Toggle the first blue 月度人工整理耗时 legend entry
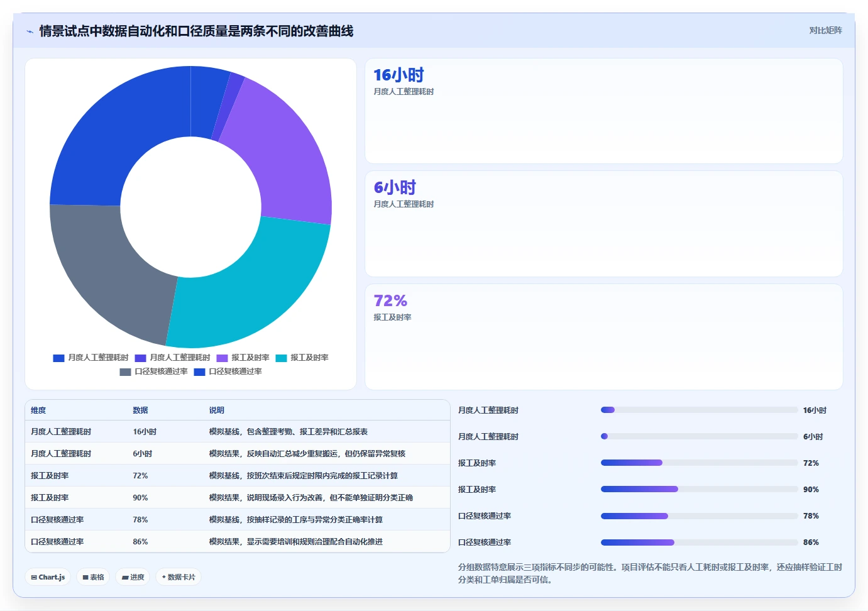 91,358
